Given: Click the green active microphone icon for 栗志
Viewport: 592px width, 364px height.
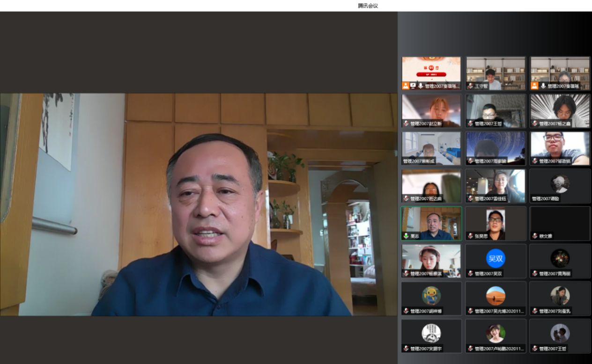Looking at the screenshot, I should [406, 236].
